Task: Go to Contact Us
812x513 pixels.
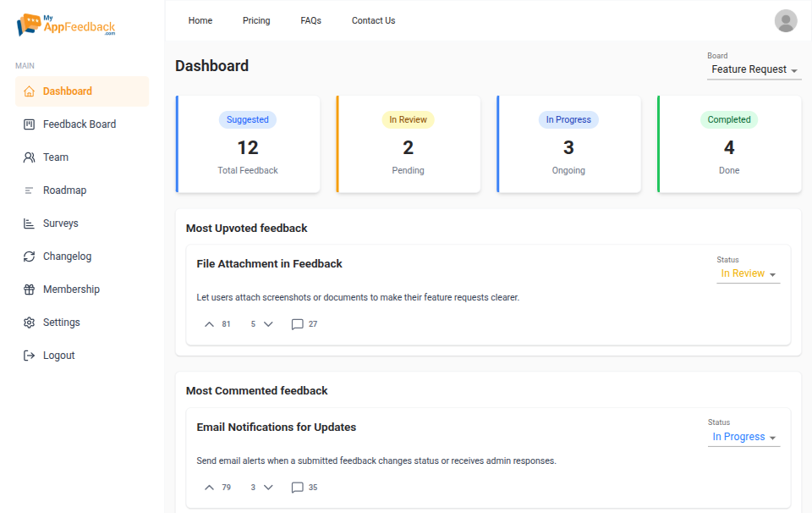Action: (373, 20)
